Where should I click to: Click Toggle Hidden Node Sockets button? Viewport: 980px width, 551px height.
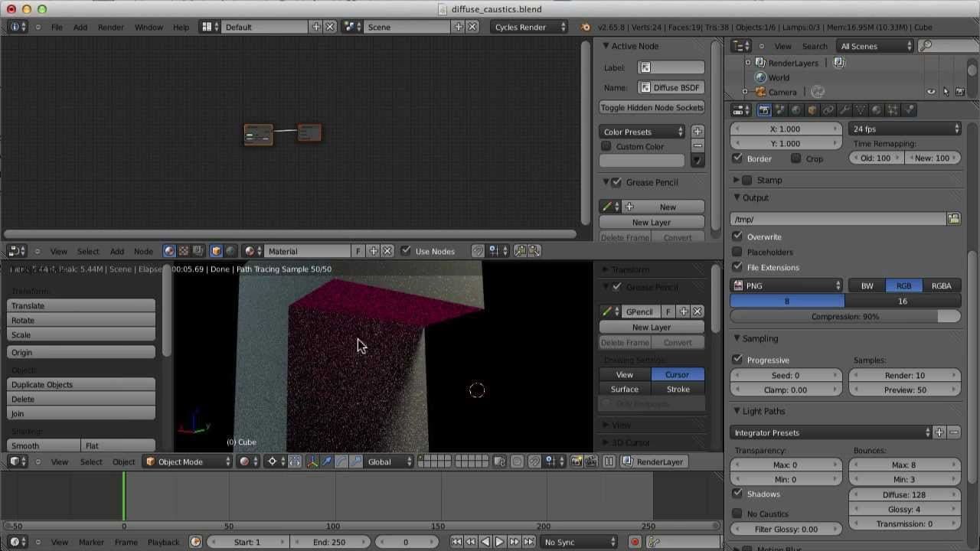pyautogui.click(x=652, y=107)
